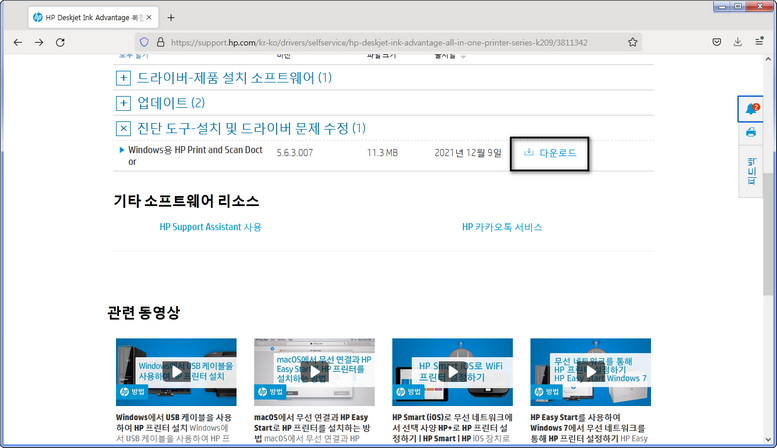Open the browser hamburger menu

[759, 42]
